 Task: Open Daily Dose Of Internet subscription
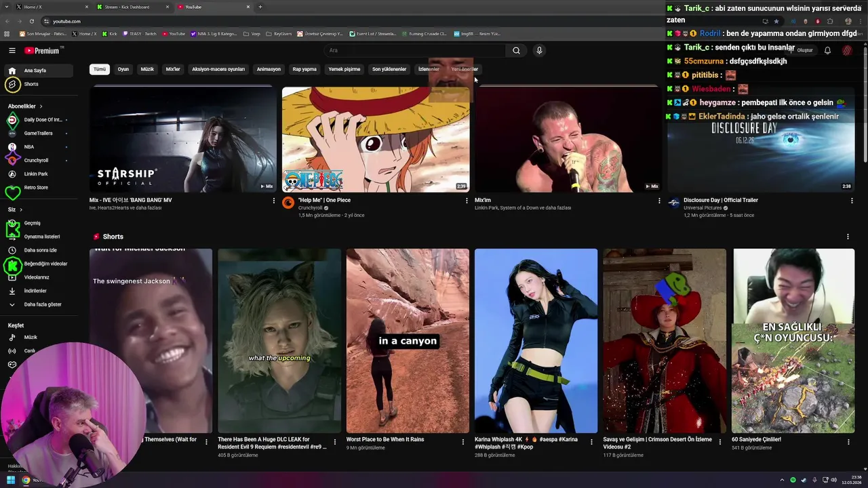(x=39, y=120)
